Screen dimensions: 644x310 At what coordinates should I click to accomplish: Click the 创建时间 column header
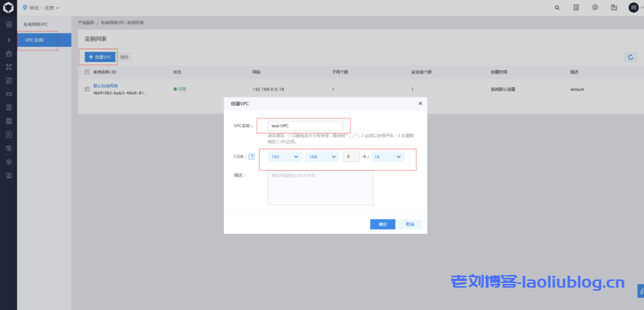tap(498, 72)
